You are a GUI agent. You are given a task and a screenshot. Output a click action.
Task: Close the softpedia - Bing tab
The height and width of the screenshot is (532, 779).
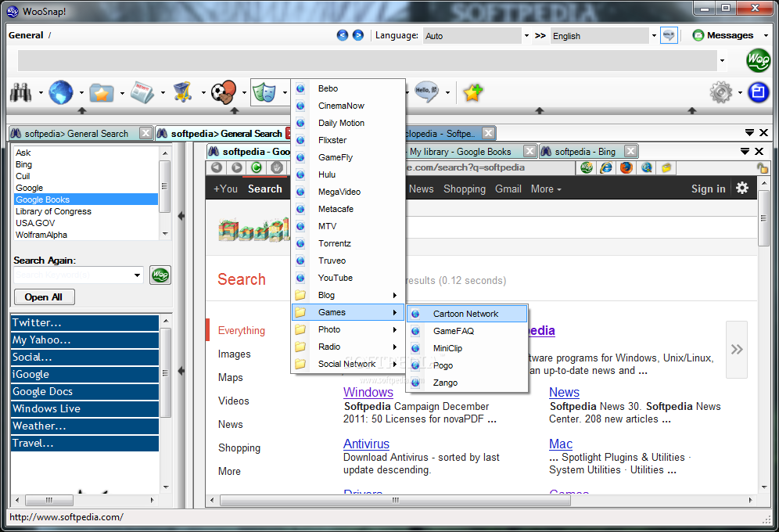point(631,151)
